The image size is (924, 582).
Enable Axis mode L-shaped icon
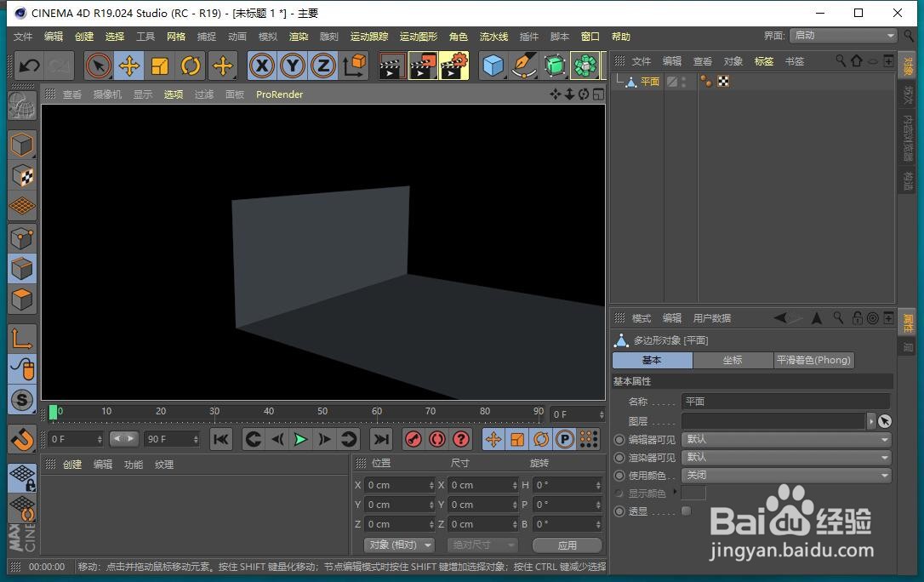pyautogui.click(x=22, y=339)
